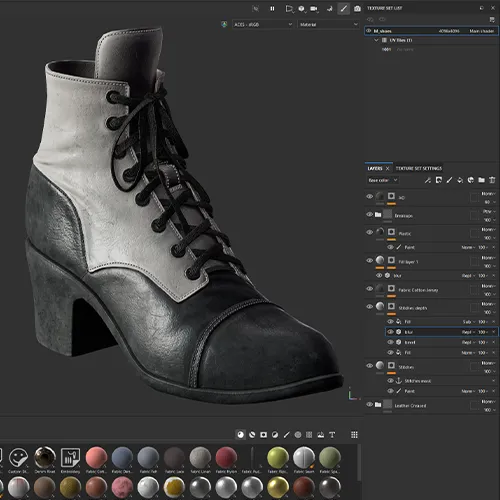The width and height of the screenshot is (500, 500).
Task: Click the text resource icon in asset filter bar
Action: coord(332,435)
